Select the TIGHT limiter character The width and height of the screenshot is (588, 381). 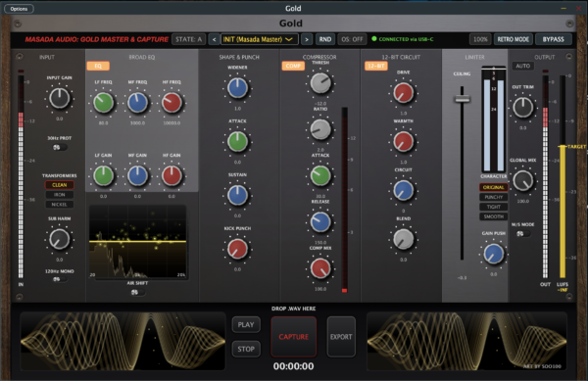494,207
